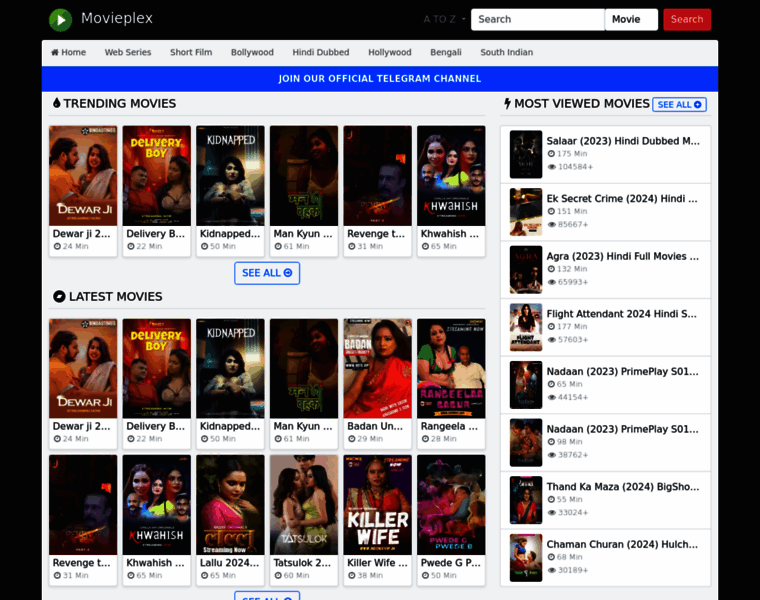Open Nadaan PrimePlay entry with 65 Min
760x600 pixels.
[623, 372]
